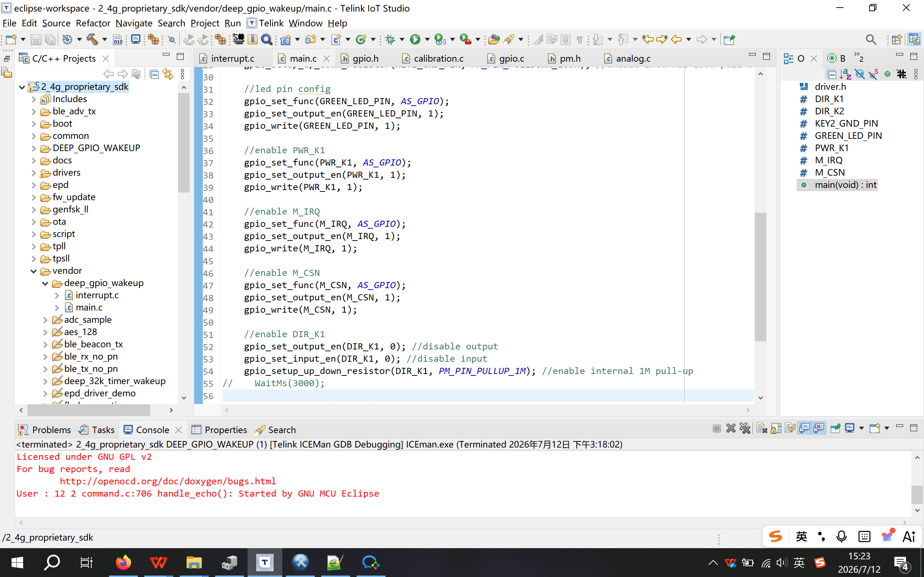
Task: Click the Save disk icon
Action: click(x=36, y=39)
